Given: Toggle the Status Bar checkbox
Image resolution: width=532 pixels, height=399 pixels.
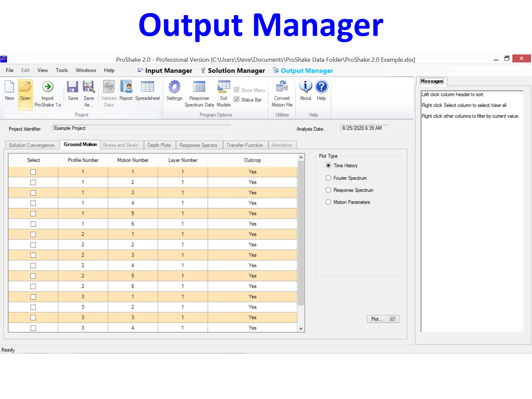Looking at the screenshot, I should coord(237,99).
